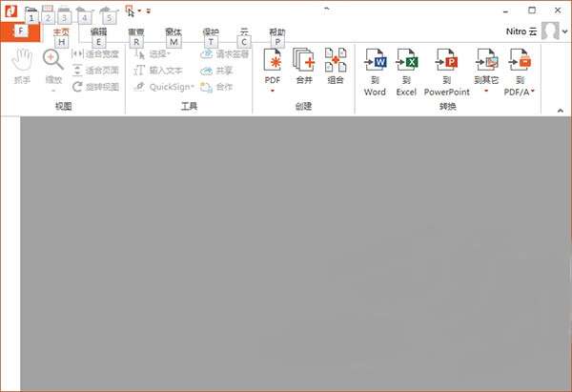
Task: Expand the Select (选择) dropdown arrow
Action: pyautogui.click(x=169, y=54)
